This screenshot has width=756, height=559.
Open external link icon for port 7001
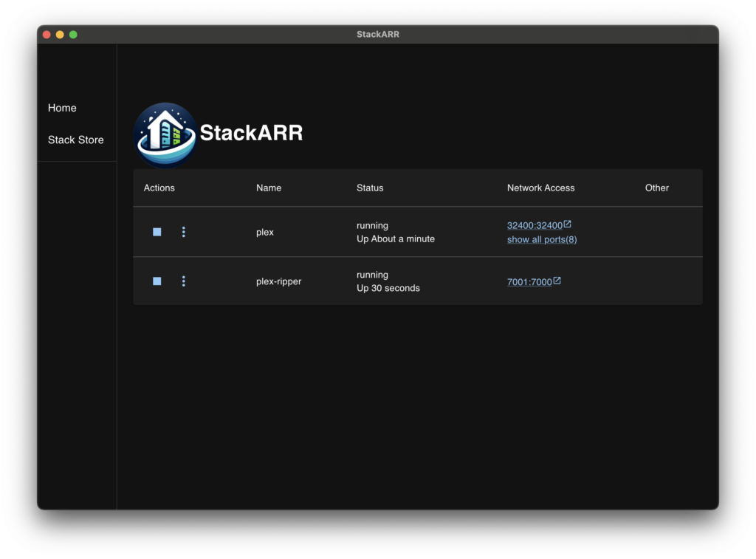(x=557, y=281)
